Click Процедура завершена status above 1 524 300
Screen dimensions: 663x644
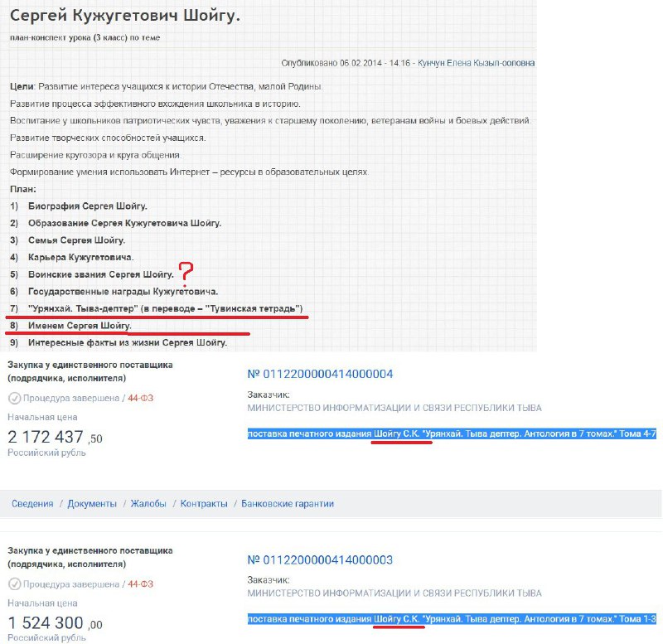(x=71, y=584)
